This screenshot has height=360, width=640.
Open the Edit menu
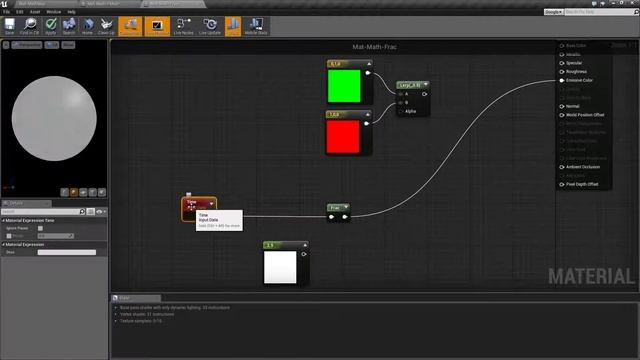[20, 12]
